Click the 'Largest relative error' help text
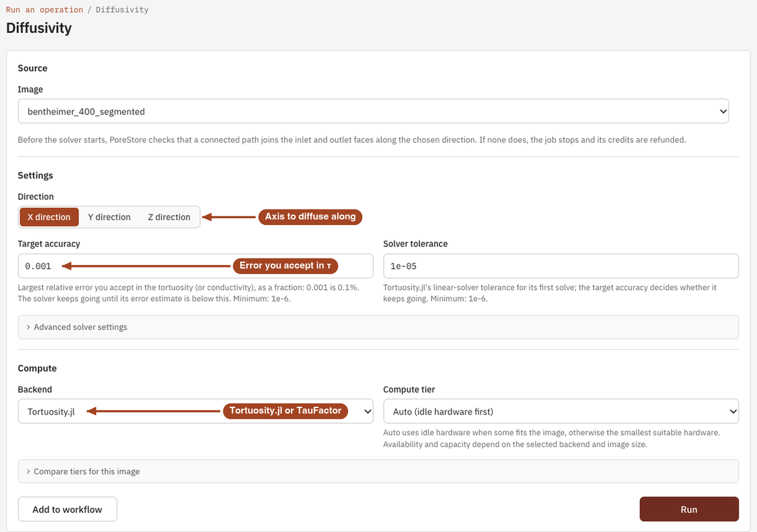This screenshot has width=757, height=532. [189, 293]
